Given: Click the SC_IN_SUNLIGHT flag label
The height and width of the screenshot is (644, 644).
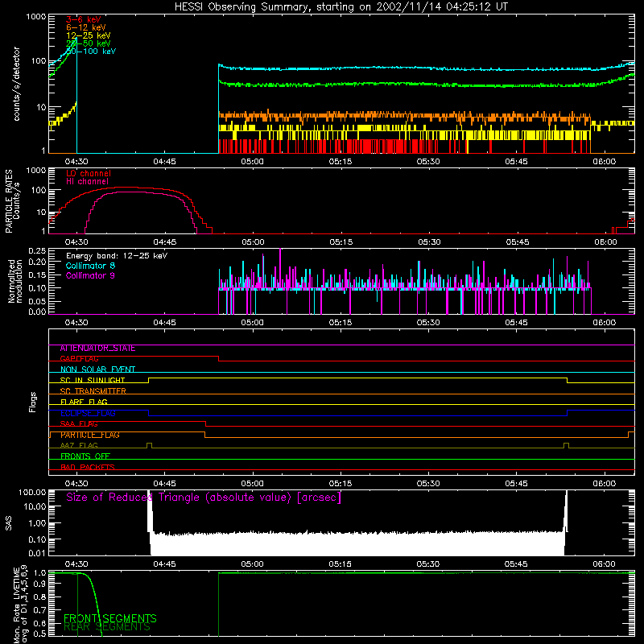Looking at the screenshot, I should coord(93,380).
